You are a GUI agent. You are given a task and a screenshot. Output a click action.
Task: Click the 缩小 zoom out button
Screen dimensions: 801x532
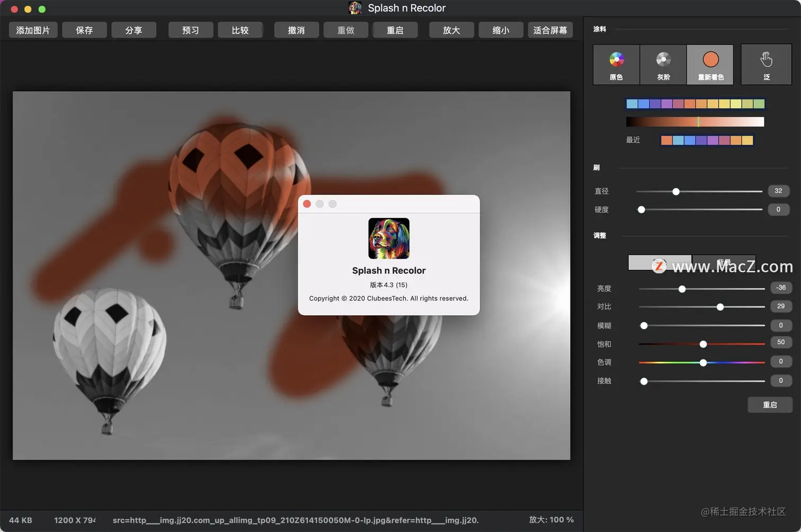pos(501,30)
